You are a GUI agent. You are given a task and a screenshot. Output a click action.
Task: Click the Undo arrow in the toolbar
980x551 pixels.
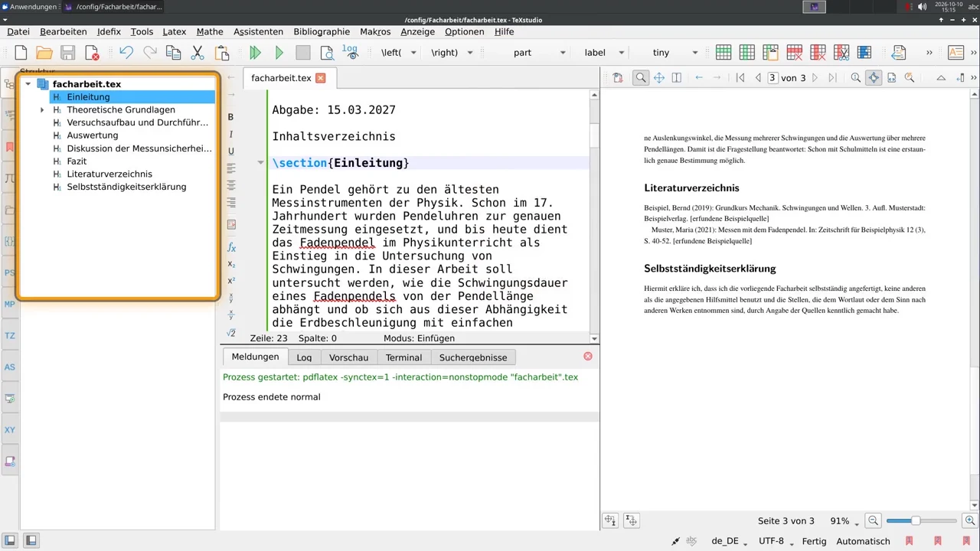pyautogui.click(x=126, y=53)
